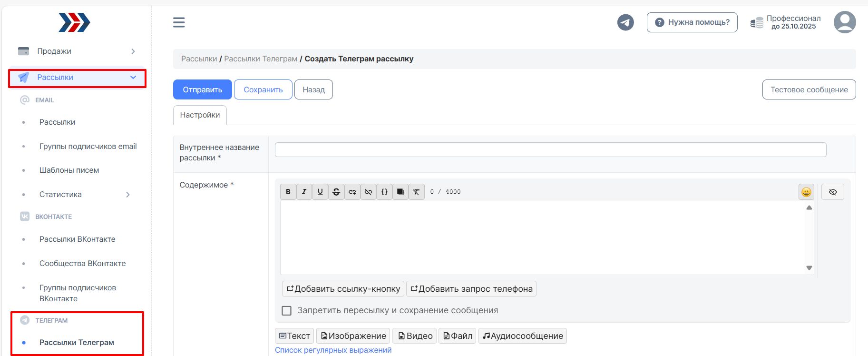This screenshot has width=868, height=356.
Task: Click the Нужна помощь? button
Action: click(692, 22)
